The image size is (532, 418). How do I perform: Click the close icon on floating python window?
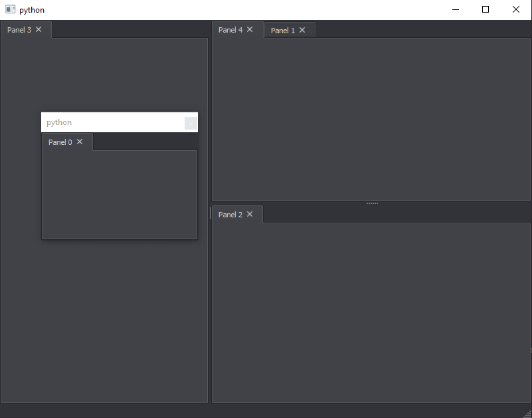(191, 122)
